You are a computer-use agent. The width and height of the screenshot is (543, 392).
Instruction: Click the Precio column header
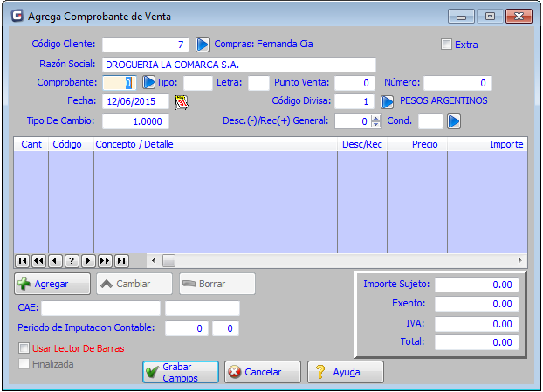pyautogui.click(x=424, y=143)
